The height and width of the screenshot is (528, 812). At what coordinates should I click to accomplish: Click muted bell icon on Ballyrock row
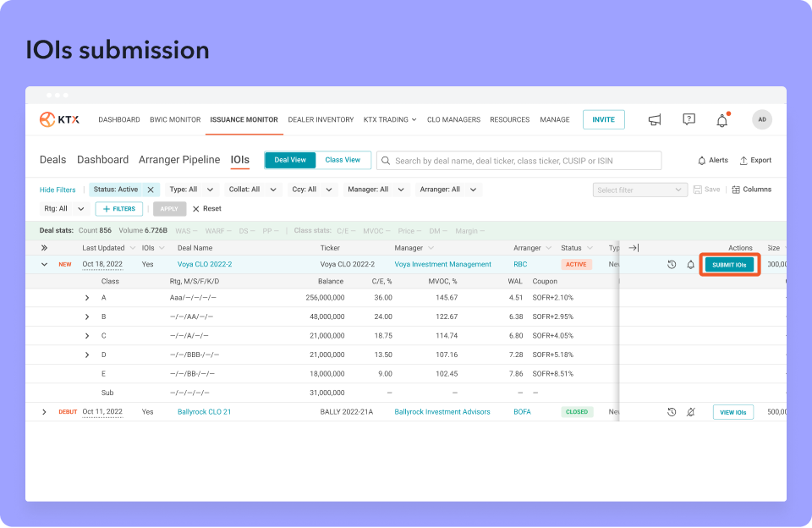click(x=690, y=412)
